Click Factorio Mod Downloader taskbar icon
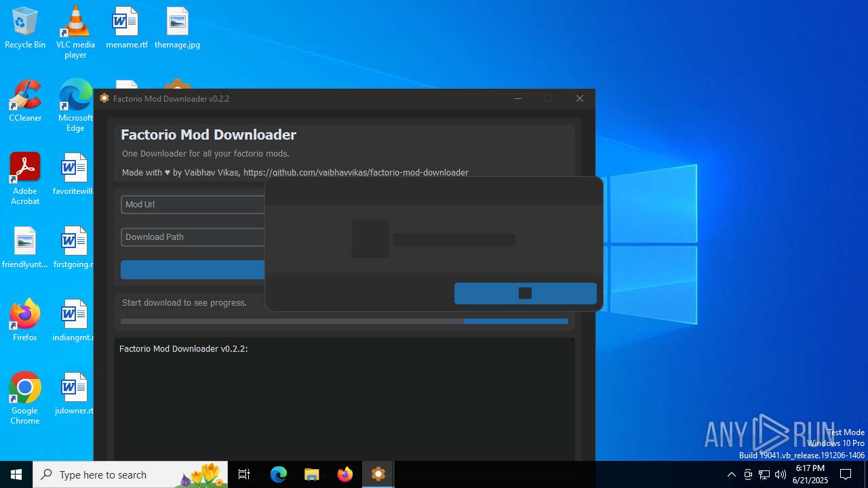Image resolution: width=868 pixels, height=488 pixels. click(x=378, y=474)
